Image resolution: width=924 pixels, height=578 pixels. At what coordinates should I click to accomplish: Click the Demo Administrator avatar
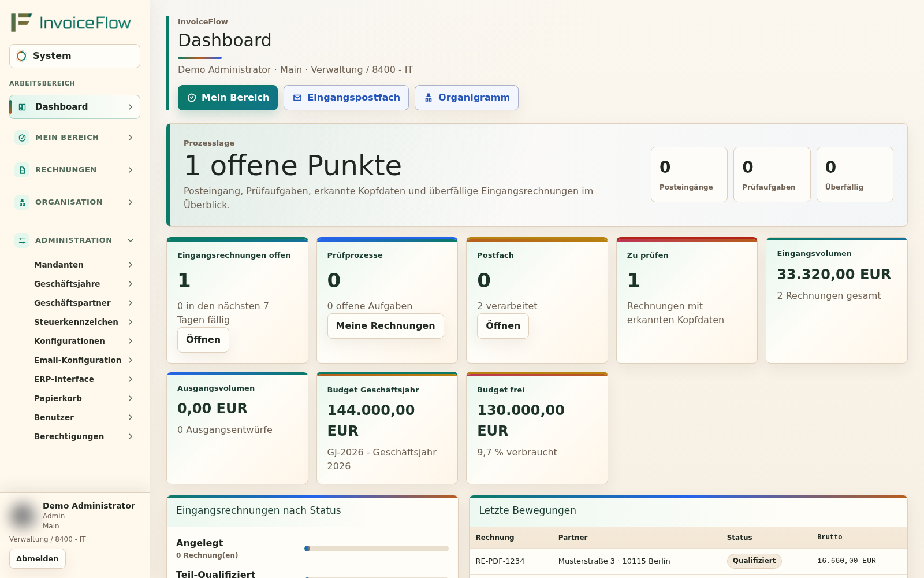coord(23,515)
